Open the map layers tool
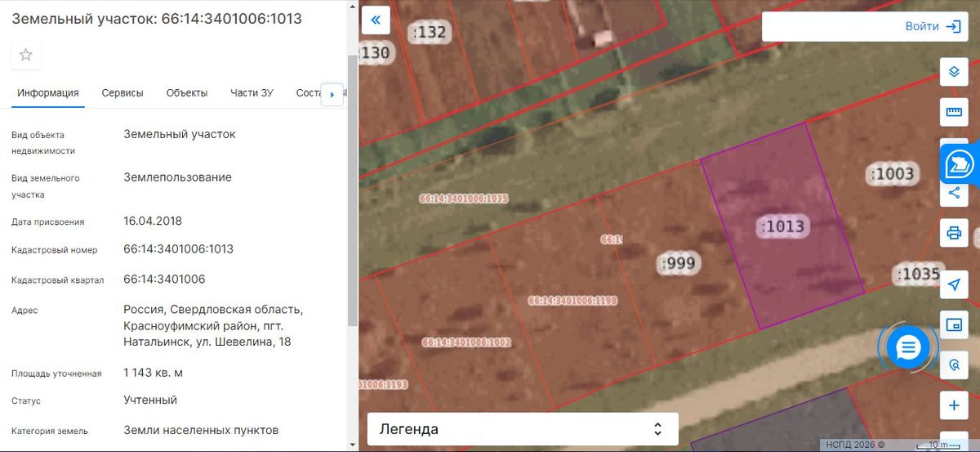Image resolution: width=980 pixels, height=452 pixels. 953,72
